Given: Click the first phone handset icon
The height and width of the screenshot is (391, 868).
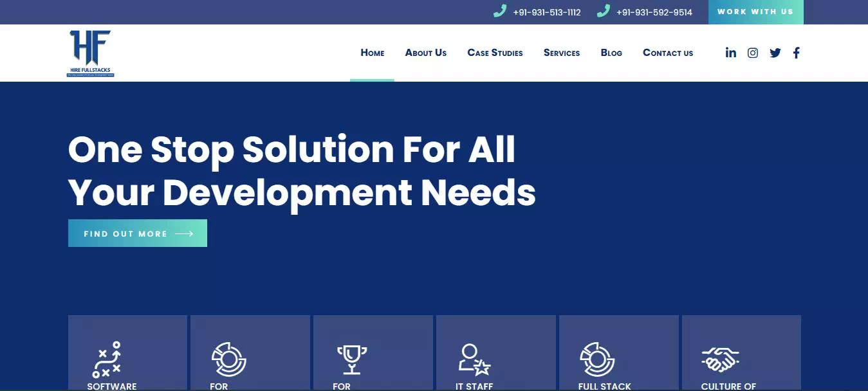Looking at the screenshot, I should coord(500,12).
